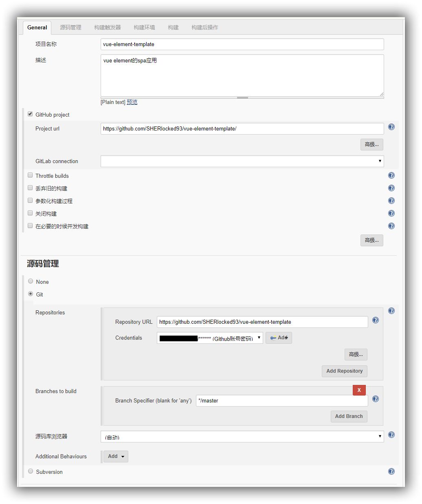Open the GitLab connection dropdown
The width and height of the screenshot is (422, 504).
[x=242, y=161]
